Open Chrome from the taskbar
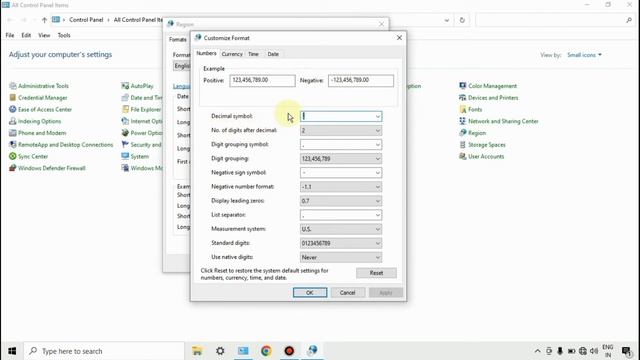This screenshot has width=640, height=360. (266, 351)
